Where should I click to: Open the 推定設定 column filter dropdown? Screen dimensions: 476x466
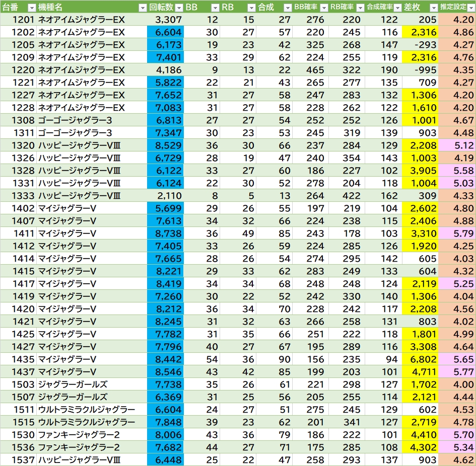pos(471,8)
